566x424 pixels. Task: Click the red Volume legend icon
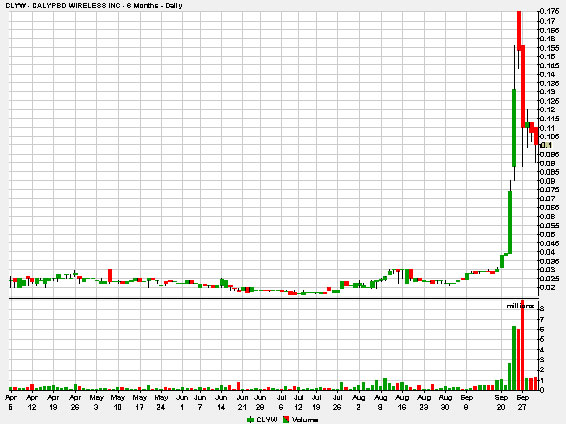[x=286, y=419]
